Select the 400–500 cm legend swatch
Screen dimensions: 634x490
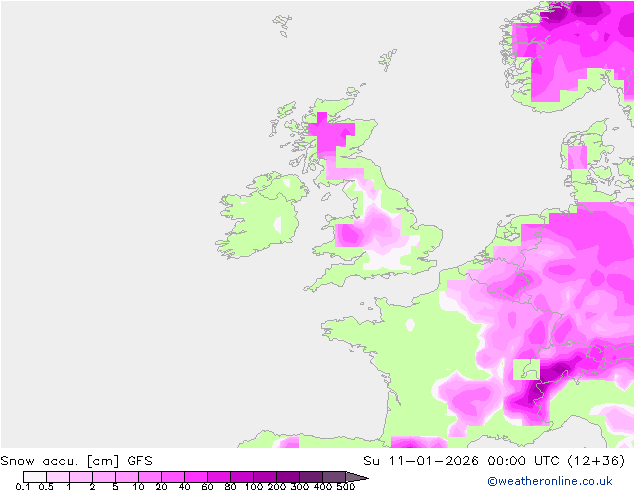pos(334,477)
